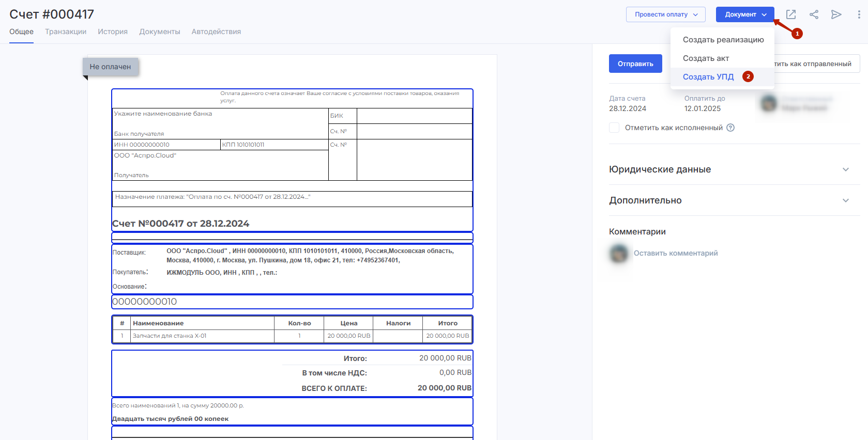The width and height of the screenshot is (868, 440).
Task: Go to the Документы tab
Action: click(x=159, y=32)
